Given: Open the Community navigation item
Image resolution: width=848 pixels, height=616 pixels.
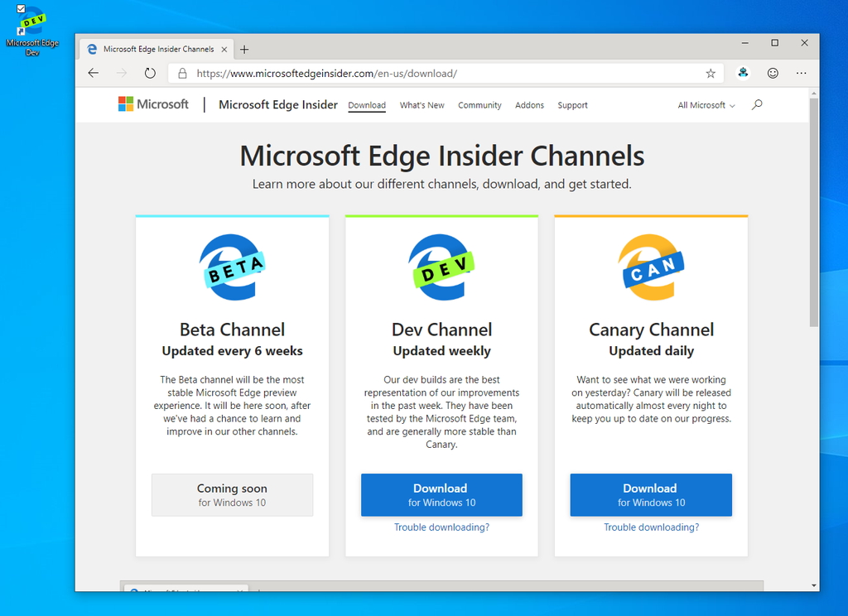Looking at the screenshot, I should coord(479,105).
